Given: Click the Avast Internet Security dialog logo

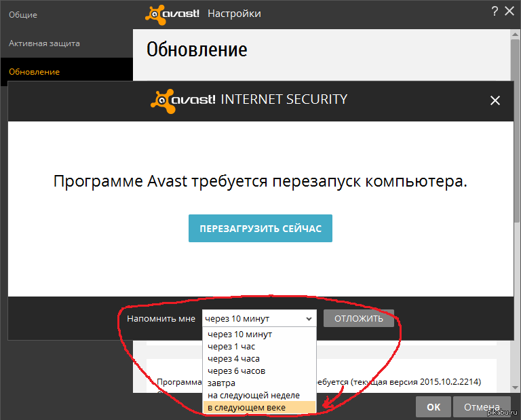Looking at the screenshot, I should (183, 100).
